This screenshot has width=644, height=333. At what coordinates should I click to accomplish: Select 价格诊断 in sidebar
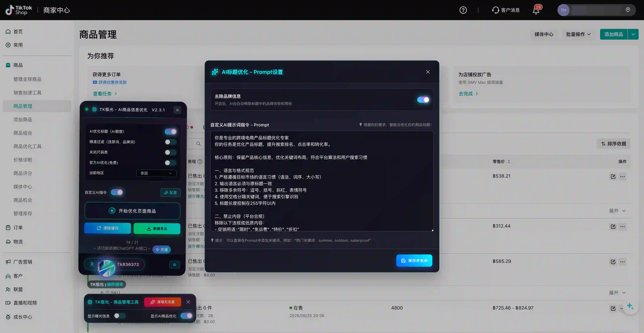23,160
